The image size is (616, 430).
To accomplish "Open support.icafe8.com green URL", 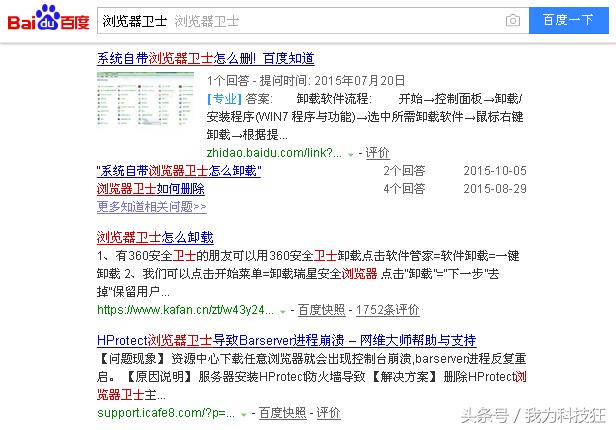I will click(x=166, y=413).
